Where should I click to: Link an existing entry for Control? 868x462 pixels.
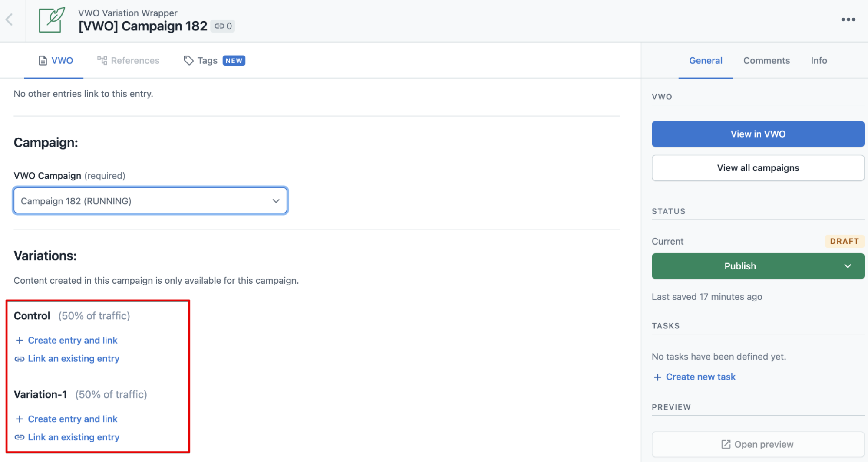coord(67,359)
